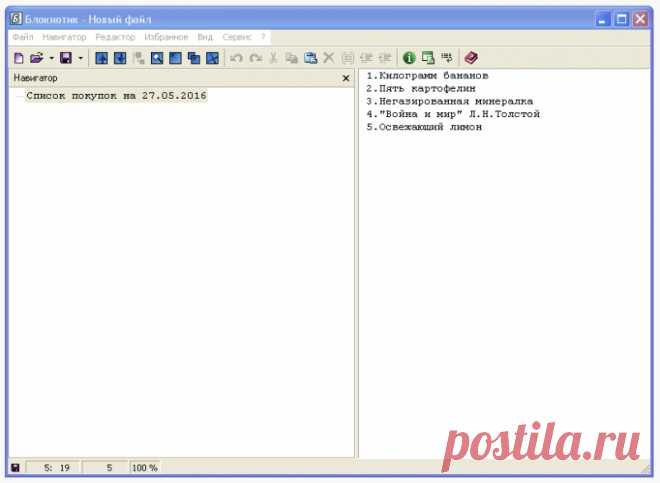This screenshot has width=660, height=483.
Task: Create a new file with toolbar icon
Action: (19, 58)
